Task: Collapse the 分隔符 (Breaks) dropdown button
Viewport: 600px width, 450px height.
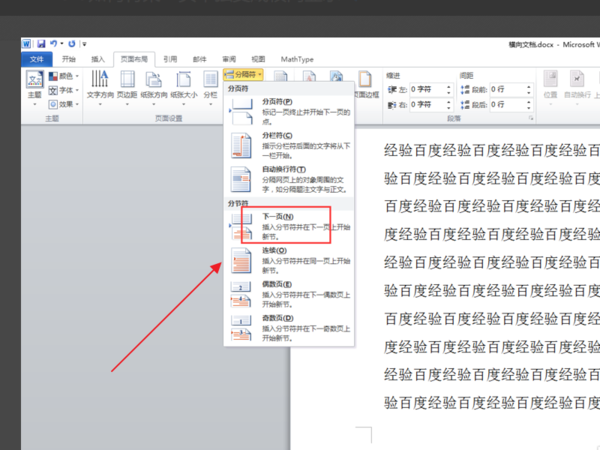Action: click(x=243, y=75)
